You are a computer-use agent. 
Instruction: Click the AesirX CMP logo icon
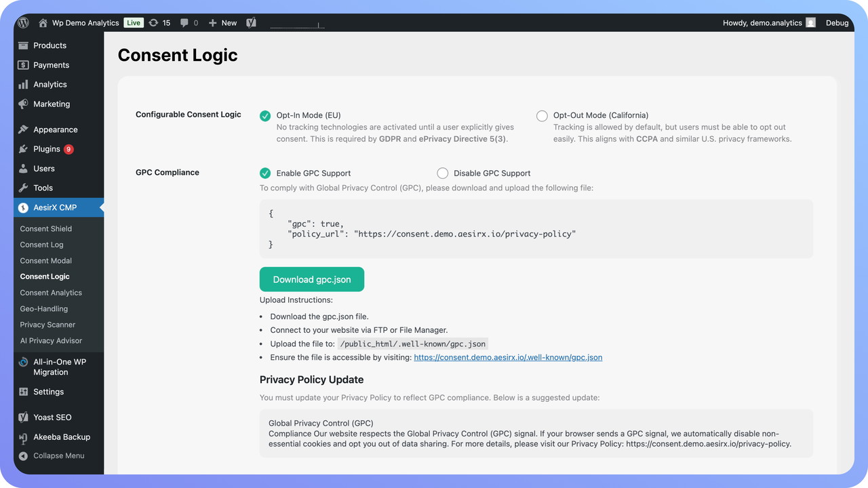pyautogui.click(x=23, y=207)
